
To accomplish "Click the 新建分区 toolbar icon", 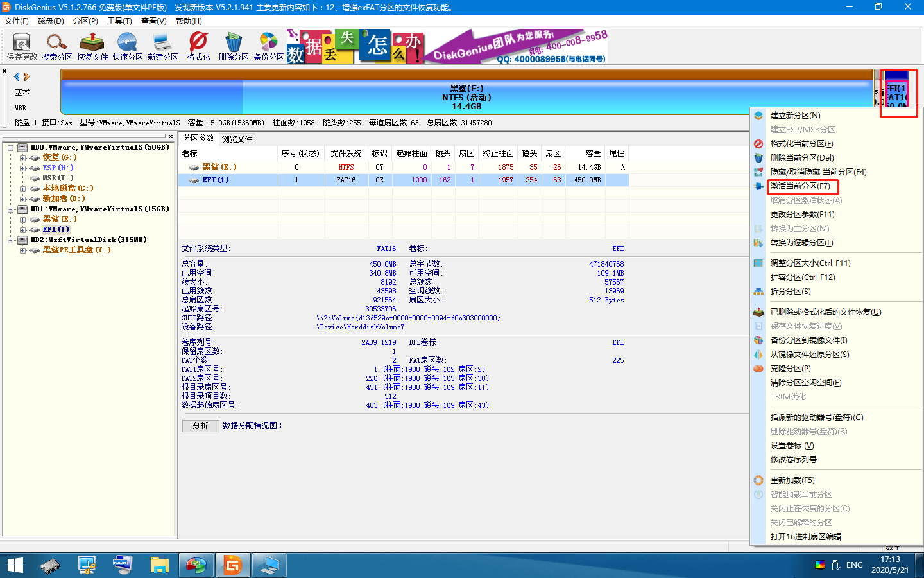I will coord(163,47).
